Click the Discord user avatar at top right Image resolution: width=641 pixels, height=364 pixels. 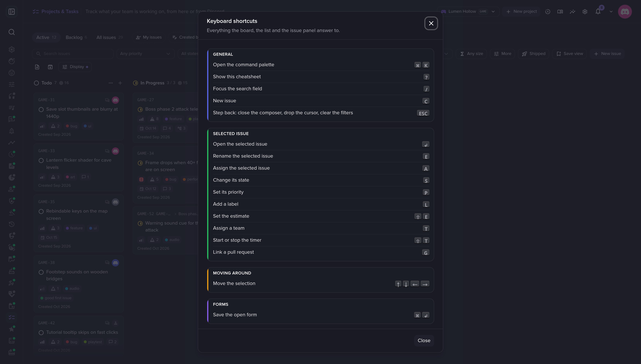(625, 11)
